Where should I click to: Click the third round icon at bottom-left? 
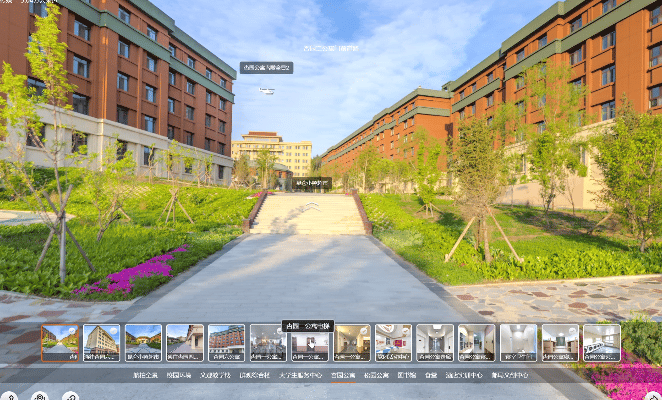pos(70,396)
